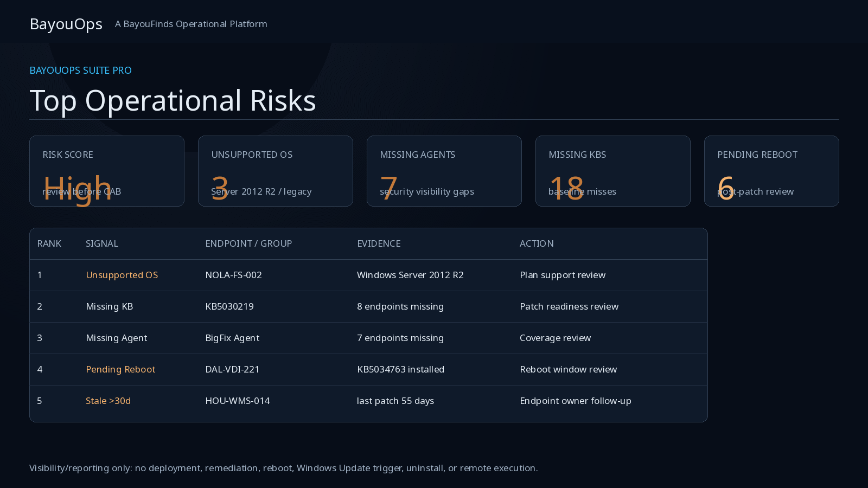Select the BAYOUOPS SUITE PRO label
Image resolution: width=868 pixels, height=488 pixels.
coord(80,70)
